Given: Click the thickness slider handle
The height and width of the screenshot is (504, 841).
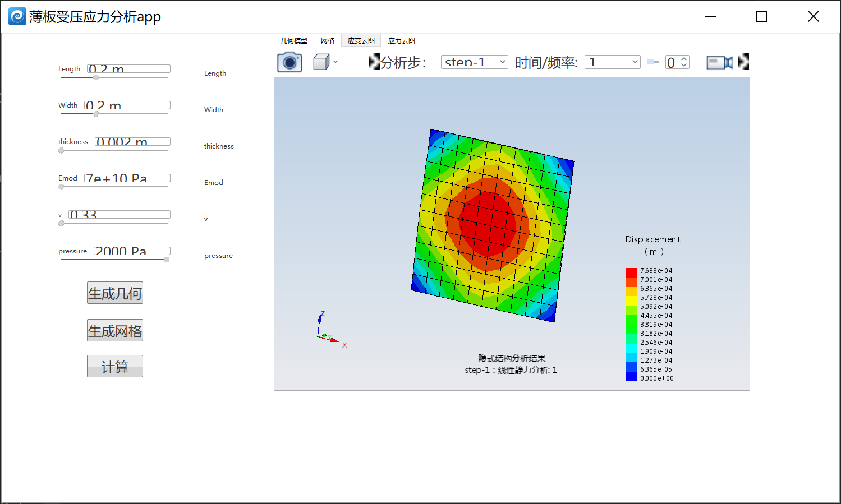Looking at the screenshot, I should (x=61, y=150).
